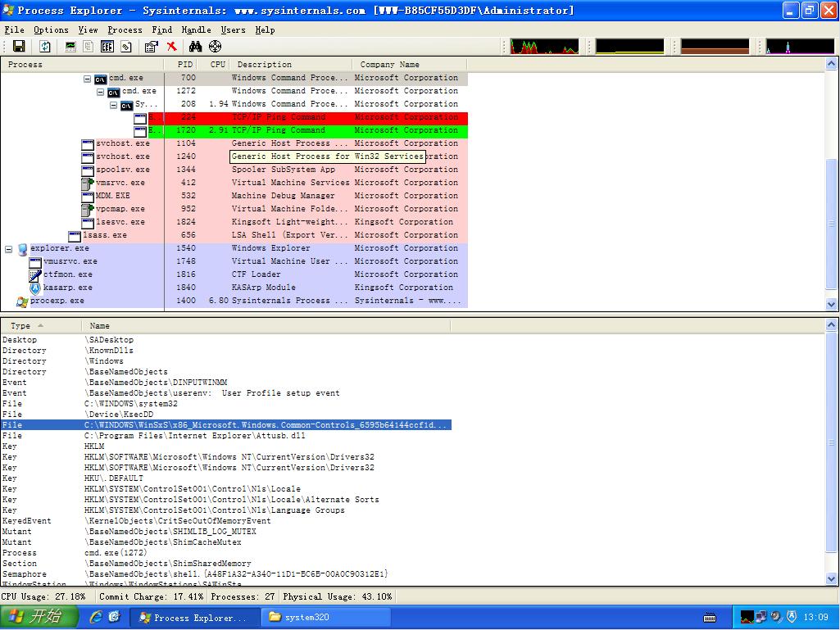Click the Kill Process red X icon
Viewport: 840px width, 630px height.
tap(171, 47)
